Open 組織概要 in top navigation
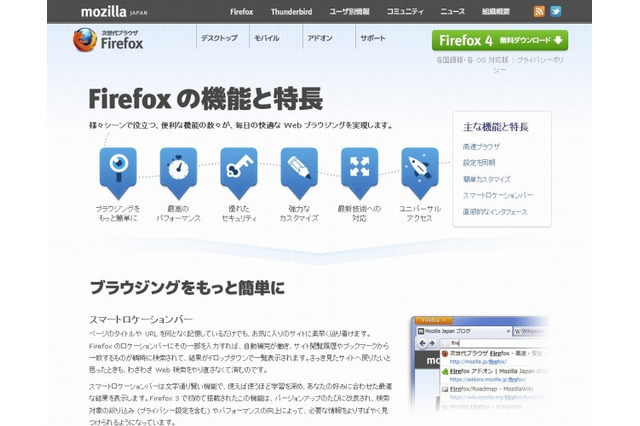This screenshot has height=426, width=640. [x=496, y=12]
